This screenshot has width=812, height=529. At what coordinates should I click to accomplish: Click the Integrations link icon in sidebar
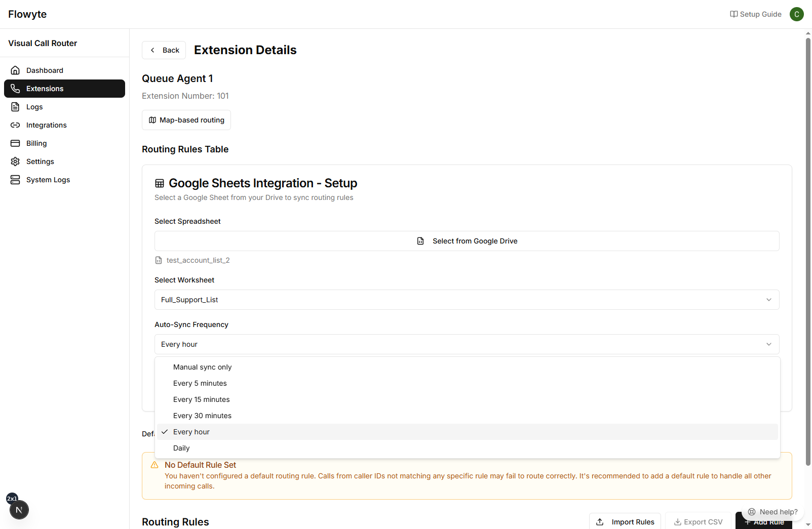click(x=15, y=125)
